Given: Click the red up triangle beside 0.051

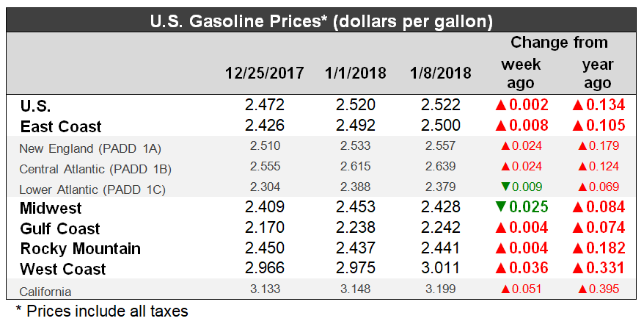Looking at the screenshot, I should tap(504, 290).
